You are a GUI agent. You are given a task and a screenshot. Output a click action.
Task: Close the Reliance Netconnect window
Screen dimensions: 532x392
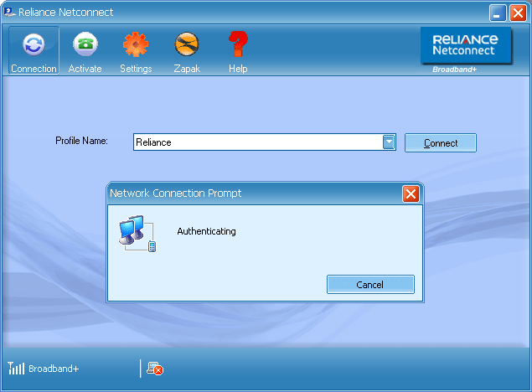pyautogui.click(x=518, y=13)
